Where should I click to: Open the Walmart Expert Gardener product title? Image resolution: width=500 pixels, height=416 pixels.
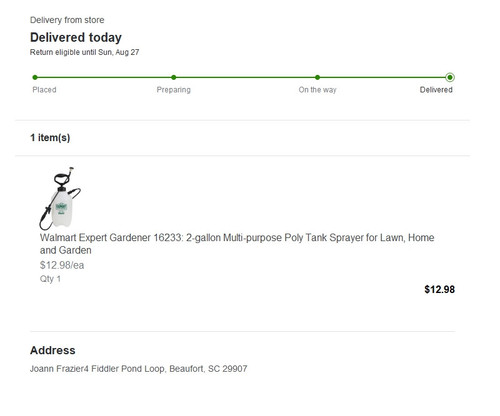237,244
